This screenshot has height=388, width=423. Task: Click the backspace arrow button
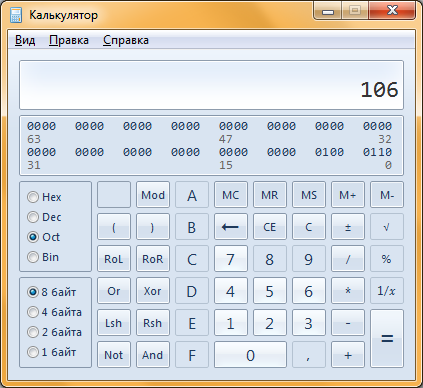coord(231,227)
